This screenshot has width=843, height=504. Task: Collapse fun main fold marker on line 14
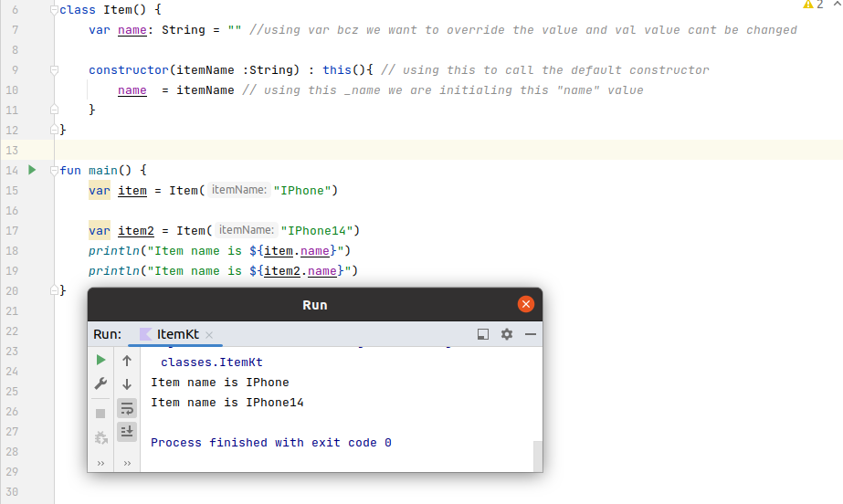coord(54,171)
